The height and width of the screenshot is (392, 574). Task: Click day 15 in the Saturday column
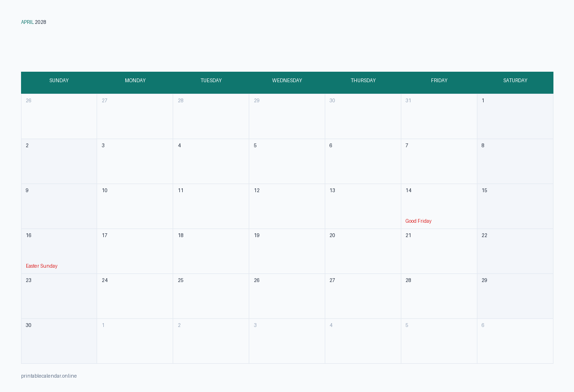coord(515,206)
